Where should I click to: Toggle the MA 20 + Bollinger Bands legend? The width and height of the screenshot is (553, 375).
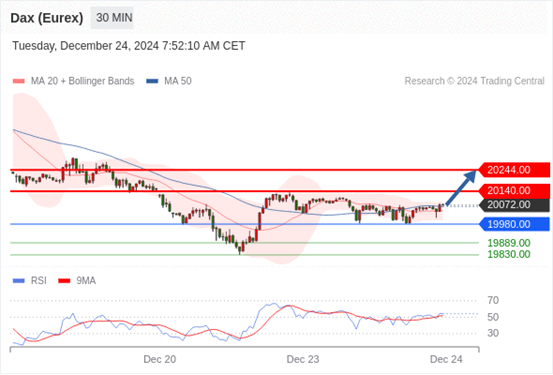(x=73, y=81)
